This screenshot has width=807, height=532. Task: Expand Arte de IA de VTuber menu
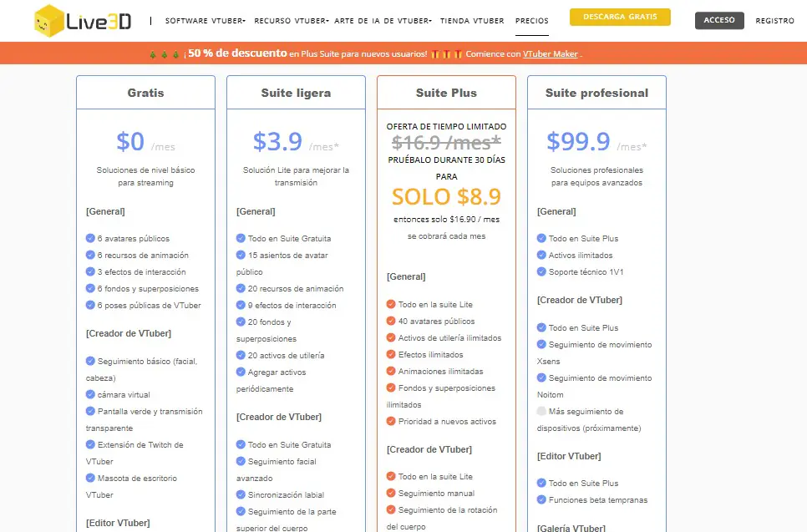383,20
